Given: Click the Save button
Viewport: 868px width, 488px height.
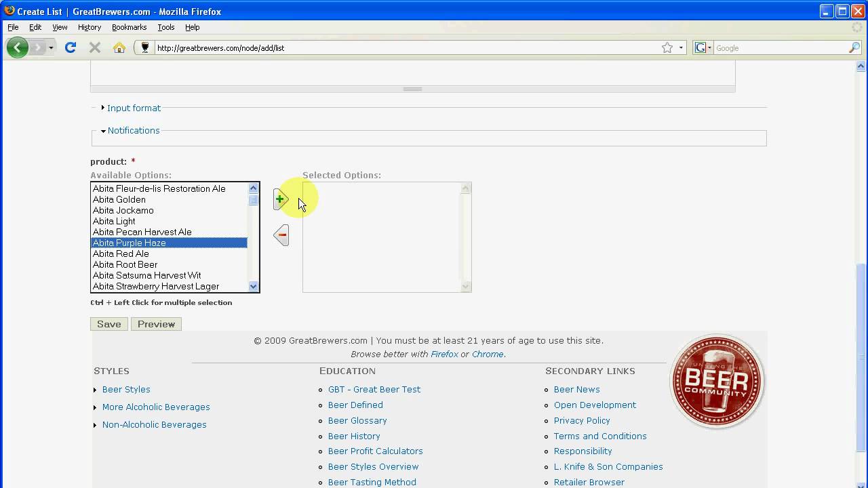Looking at the screenshot, I should click(108, 324).
